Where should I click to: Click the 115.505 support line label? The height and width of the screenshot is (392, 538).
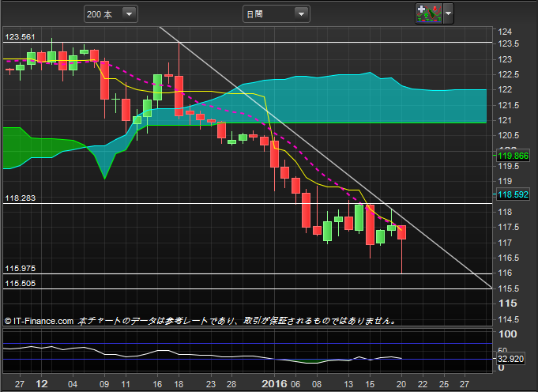click(20, 283)
